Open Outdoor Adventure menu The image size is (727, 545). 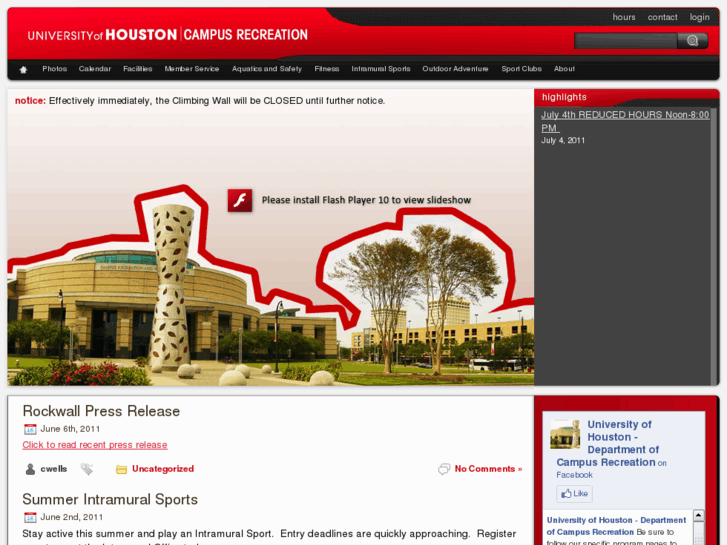(x=455, y=69)
